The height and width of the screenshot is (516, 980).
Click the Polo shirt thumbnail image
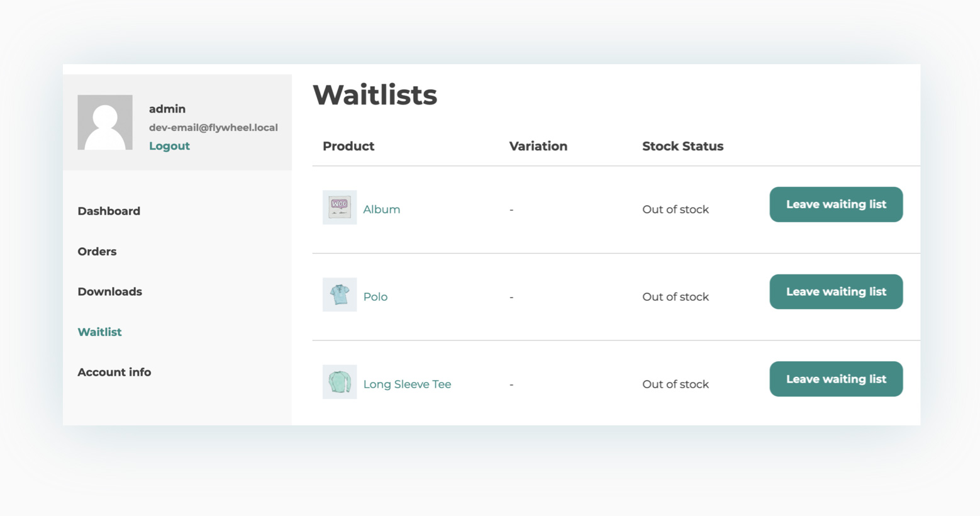tap(340, 294)
